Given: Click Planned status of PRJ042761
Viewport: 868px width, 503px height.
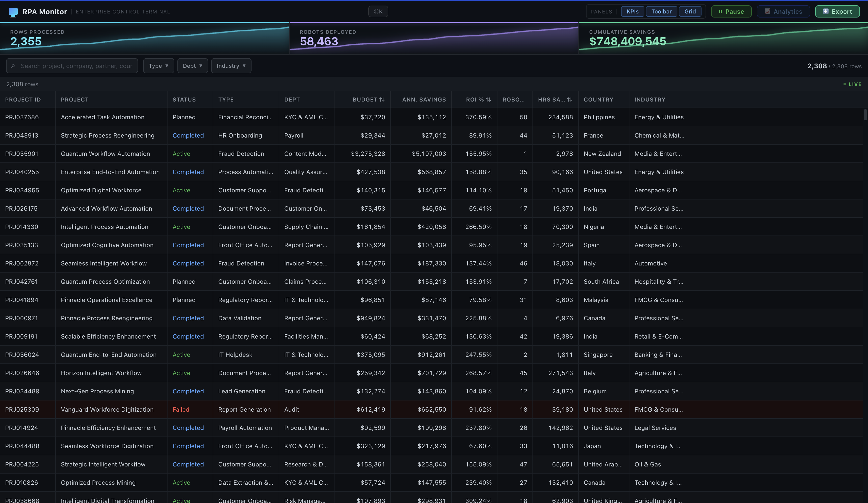Looking at the screenshot, I should tap(184, 281).
